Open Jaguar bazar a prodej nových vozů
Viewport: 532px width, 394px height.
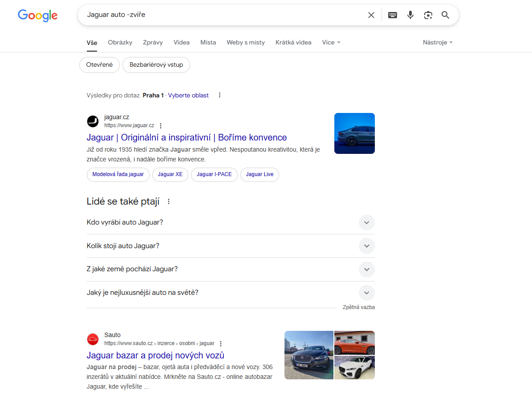click(155, 355)
